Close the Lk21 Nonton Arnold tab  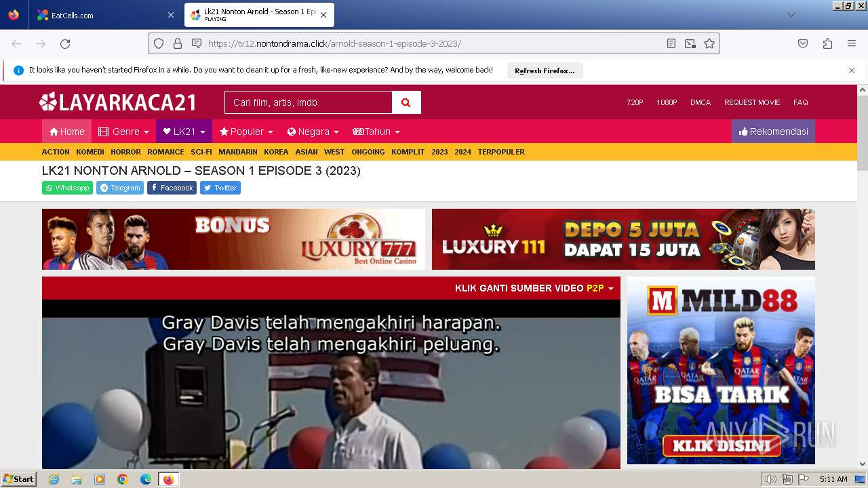tap(323, 15)
